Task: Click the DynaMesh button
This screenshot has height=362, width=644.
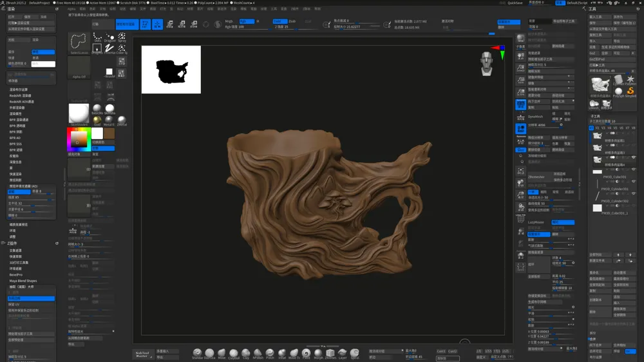Action: coord(536,117)
